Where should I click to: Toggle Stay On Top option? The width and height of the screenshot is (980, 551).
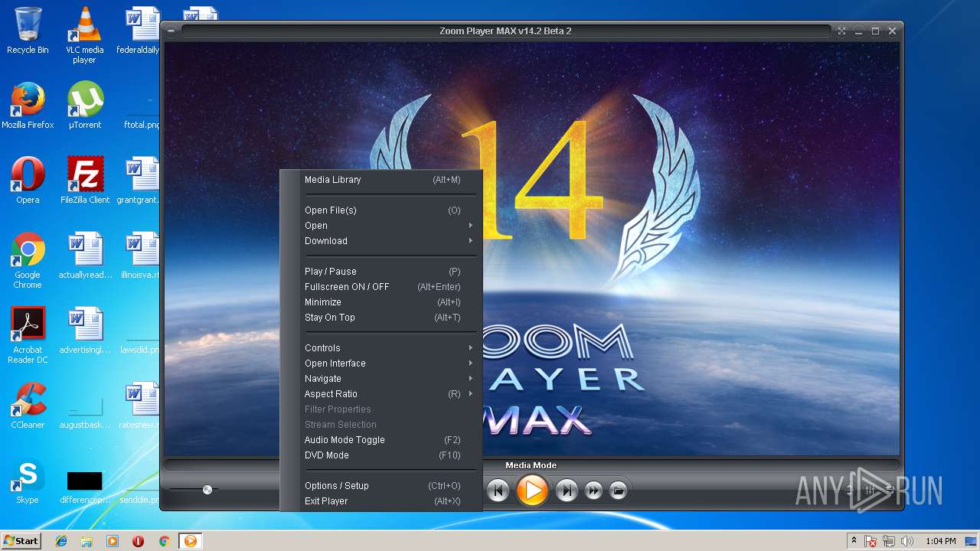pyautogui.click(x=382, y=318)
